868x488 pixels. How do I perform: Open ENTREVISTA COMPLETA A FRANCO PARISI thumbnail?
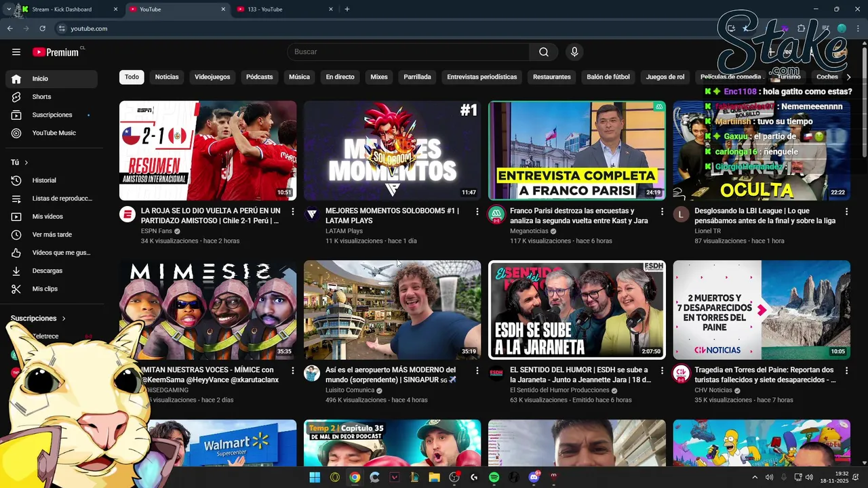(577, 150)
